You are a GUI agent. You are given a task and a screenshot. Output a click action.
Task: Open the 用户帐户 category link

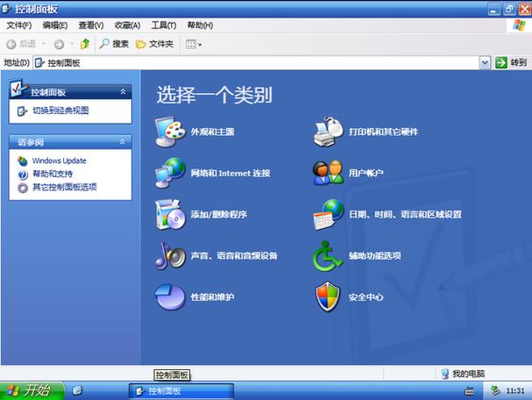tap(365, 173)
